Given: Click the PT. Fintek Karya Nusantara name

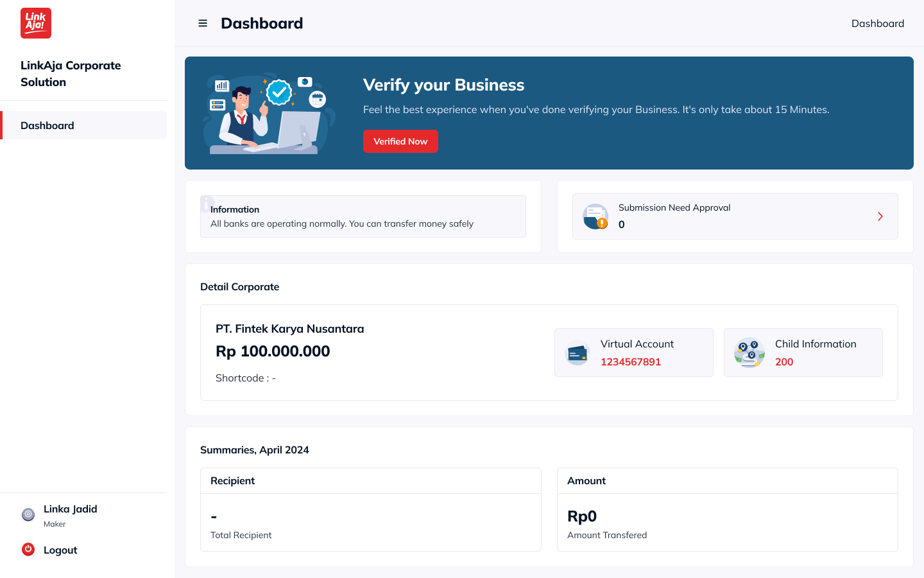Looking at the screenshot, I should (x=289, y=329).
